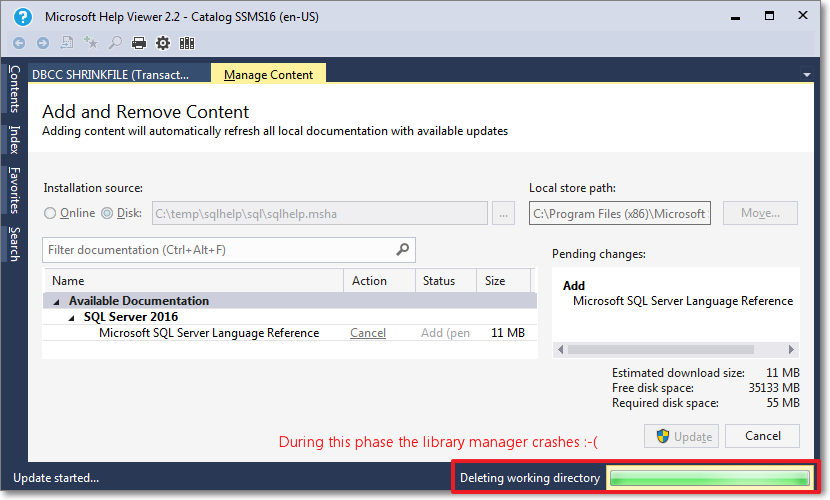Click the '35133 MB' free space value
This screenshot has width=830, height=500.
coord(773,388)
